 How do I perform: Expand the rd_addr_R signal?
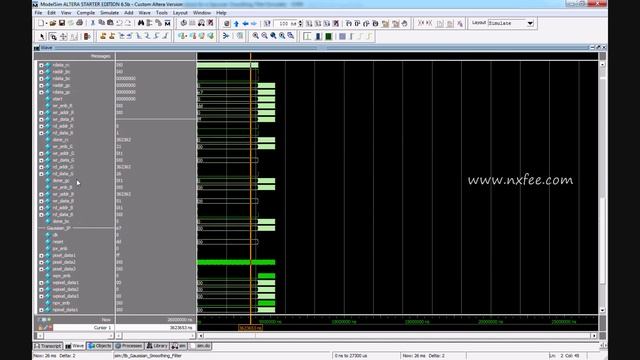[x=41, y=126]
